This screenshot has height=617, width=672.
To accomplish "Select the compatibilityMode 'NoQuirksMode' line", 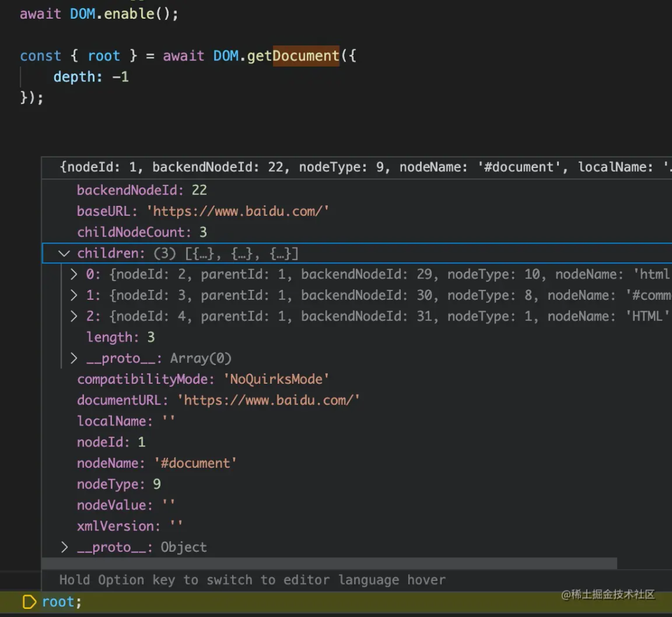I will tap(203, 379).
